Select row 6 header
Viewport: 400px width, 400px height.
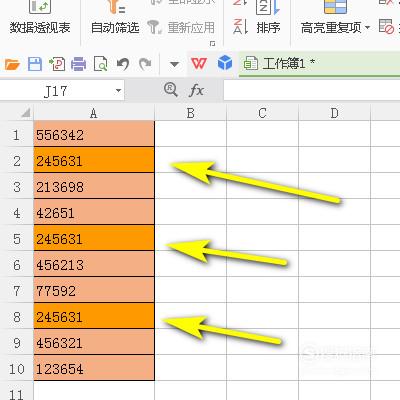(x=16, y=265)
